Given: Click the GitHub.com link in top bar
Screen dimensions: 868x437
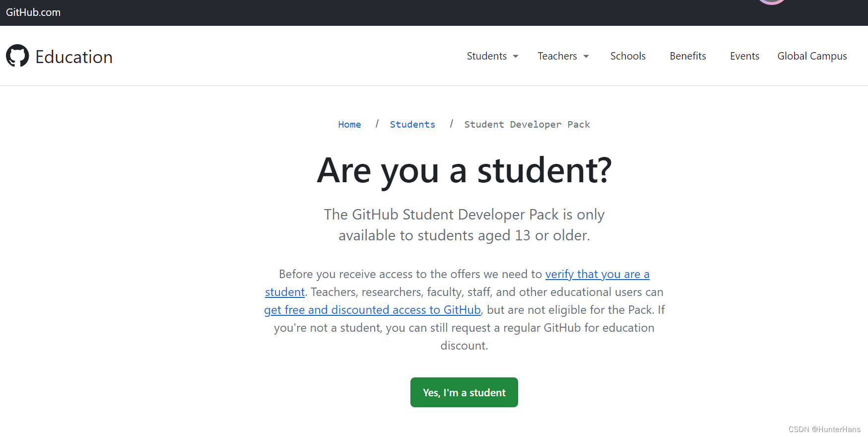Looking at the screenshot, I should pos(33,12).
